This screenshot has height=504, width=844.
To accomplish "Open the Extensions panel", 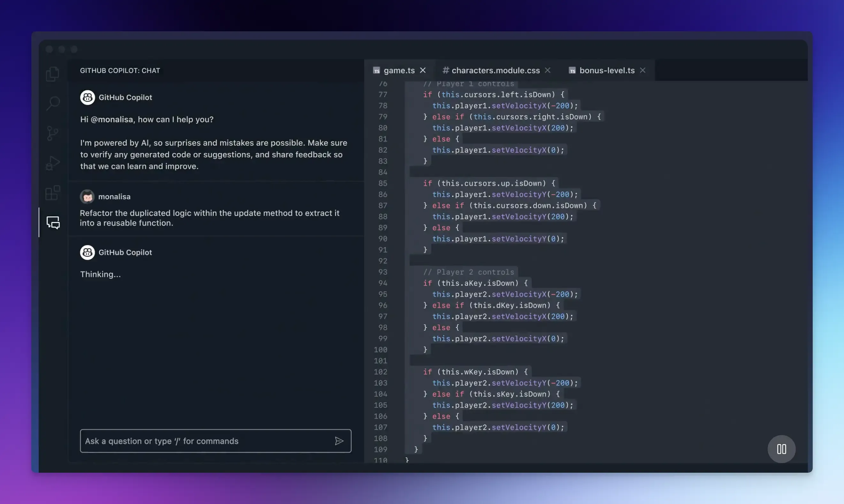I will (x=53, y=193).
